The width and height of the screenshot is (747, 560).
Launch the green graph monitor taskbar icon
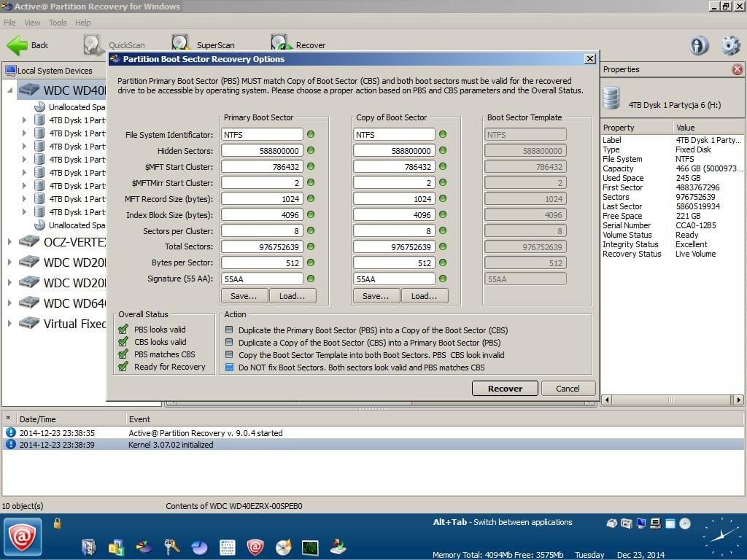(310, 547)
